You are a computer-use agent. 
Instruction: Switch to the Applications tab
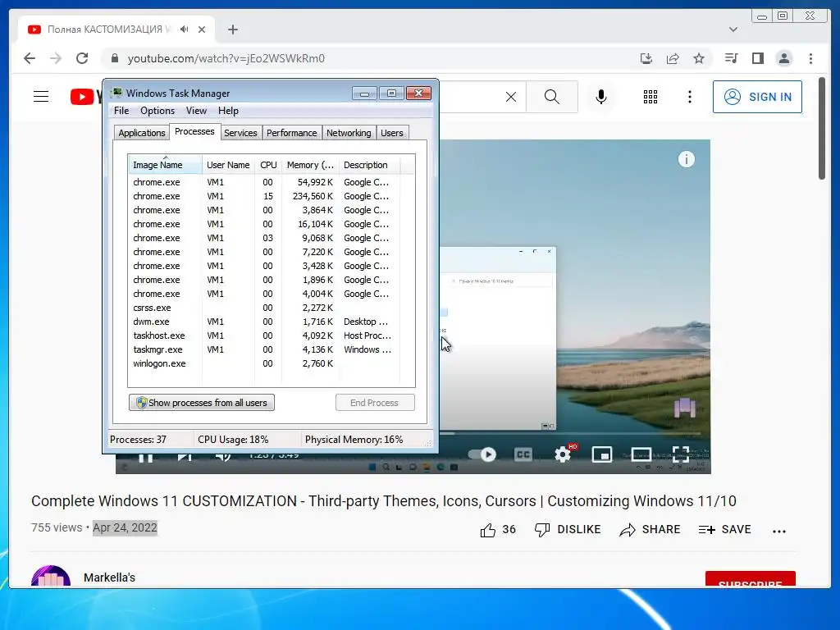pyautogui.click(x=141, y=133)
